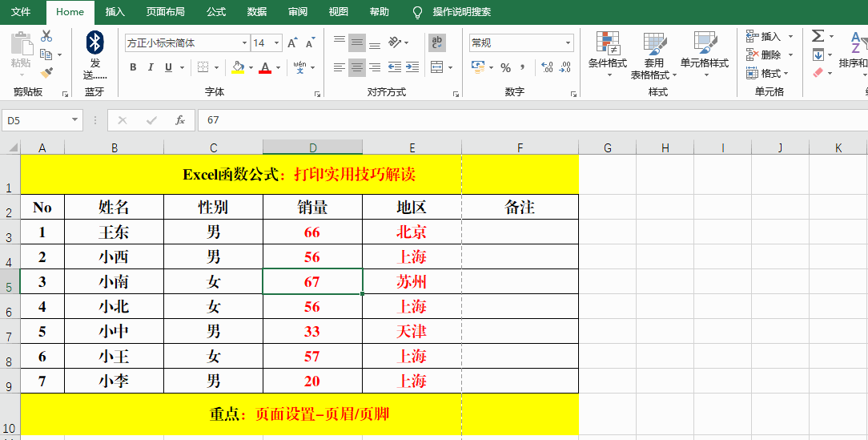The image size is (868, 440).
Task: Open 操作说明搜索 search box
Action: tap(462, 12)
